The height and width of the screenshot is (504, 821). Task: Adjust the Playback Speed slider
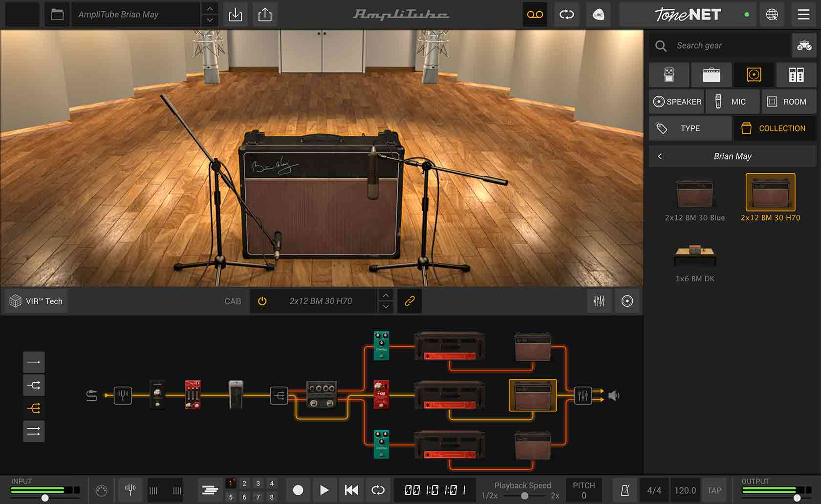524,496
